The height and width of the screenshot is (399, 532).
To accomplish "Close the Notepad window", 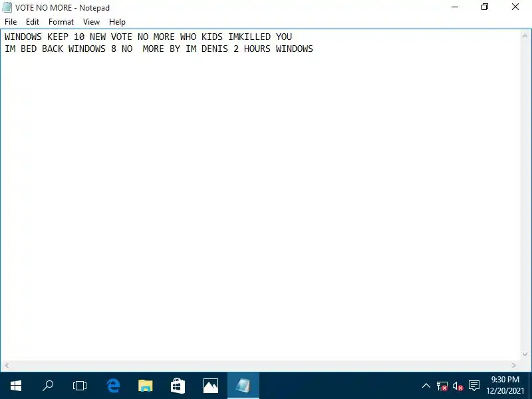I will click(x=515, y=7).
